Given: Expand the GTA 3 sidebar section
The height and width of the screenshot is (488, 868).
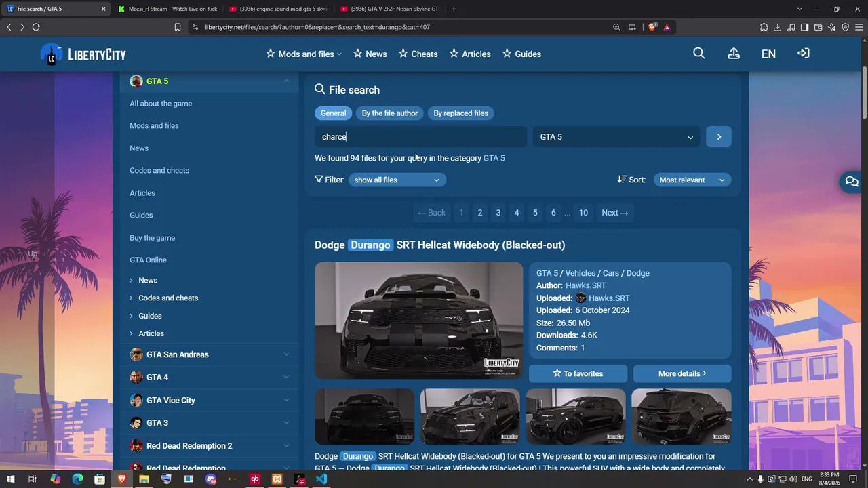Looking at the screenshot, I should point(286,423).
